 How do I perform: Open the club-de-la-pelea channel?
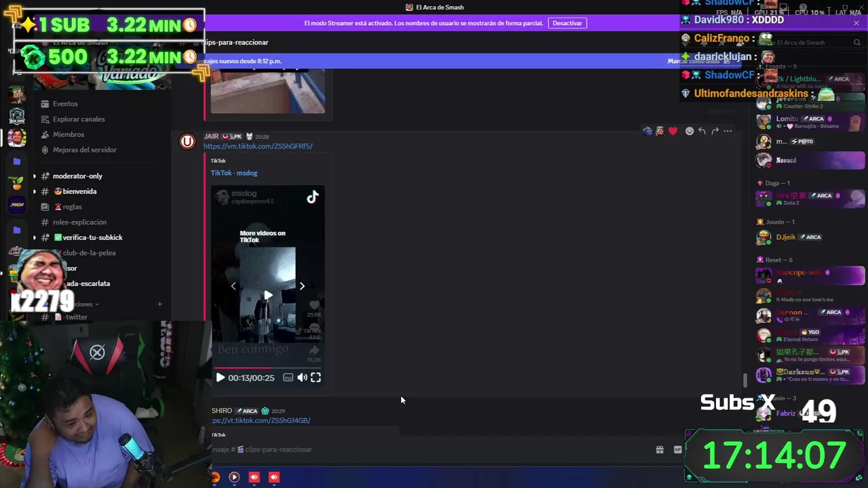coord(89,253)
